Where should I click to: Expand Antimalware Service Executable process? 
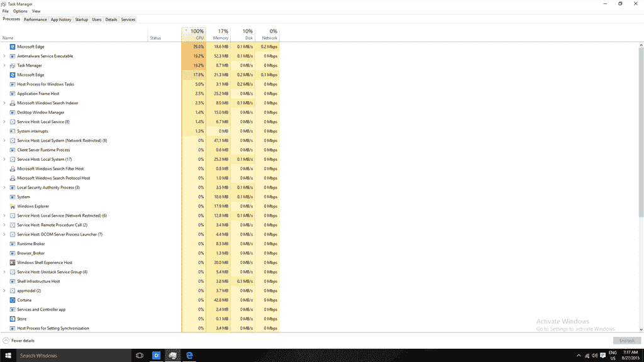[x=4, y=56]
